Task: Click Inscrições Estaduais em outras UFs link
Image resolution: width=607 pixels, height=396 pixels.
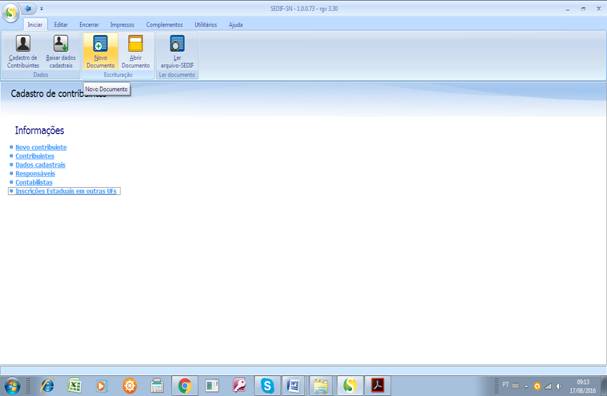Action: [x=66, y=191]
